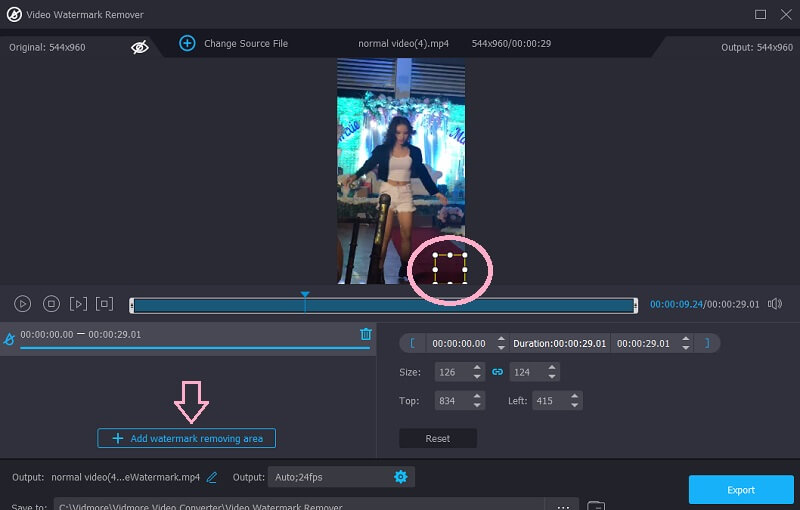This screenshot has width=800, height=510.
Task: Set end point with right bracket icon
Action: 707,343
